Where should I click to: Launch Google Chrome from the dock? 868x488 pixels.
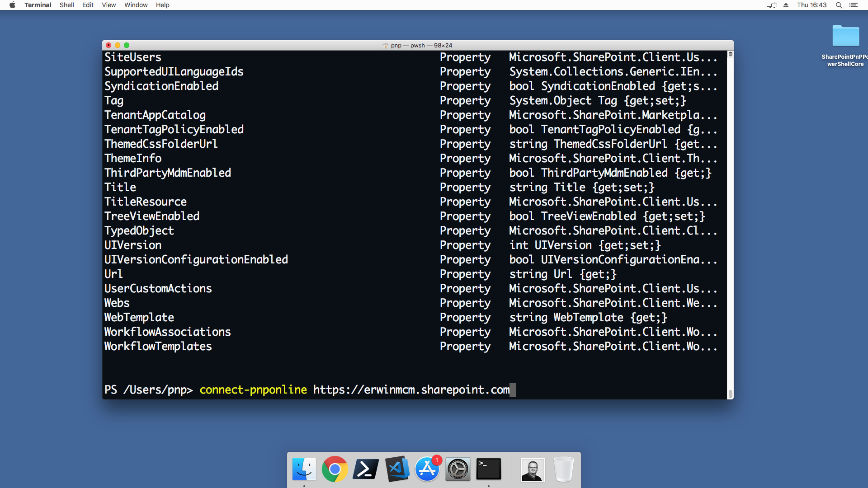(335, 469)
